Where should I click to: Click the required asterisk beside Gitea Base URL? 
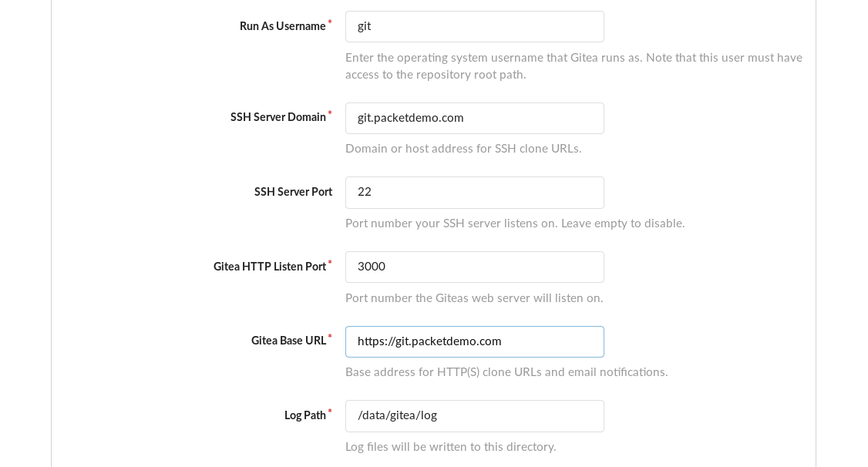[330, 337]
